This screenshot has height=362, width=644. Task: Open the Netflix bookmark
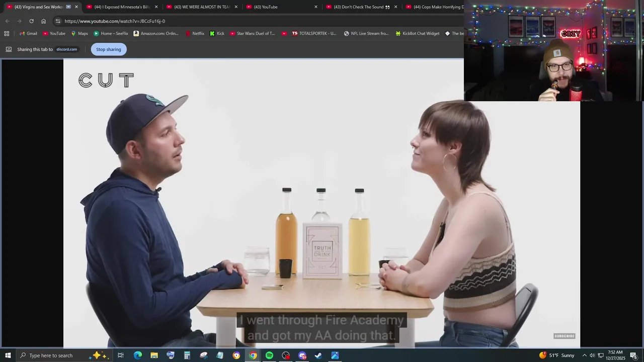[x=195, y=34]
